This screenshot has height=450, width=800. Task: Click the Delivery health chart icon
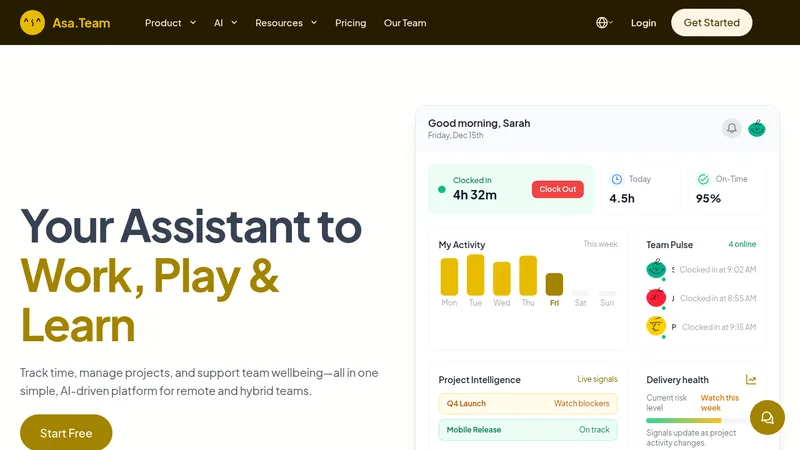click(751, 380)
